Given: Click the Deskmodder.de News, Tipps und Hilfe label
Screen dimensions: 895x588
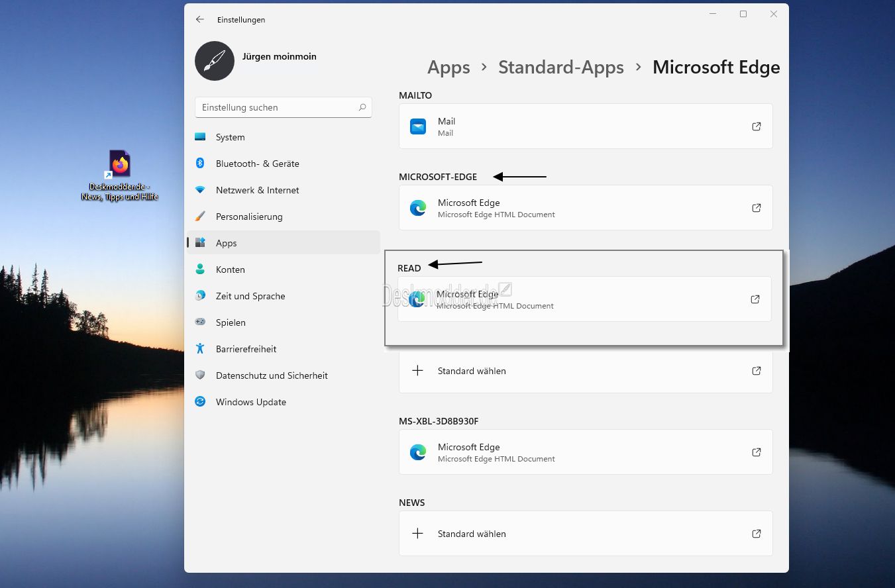Looking at the screenshot, I should tap(120, 192).
